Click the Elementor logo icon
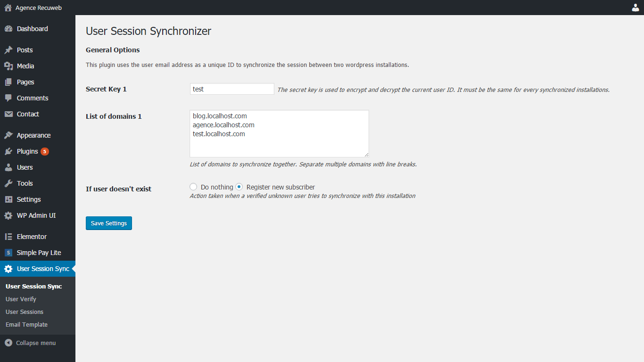Viewport: 644px width, 362px height. coord(8,237)
